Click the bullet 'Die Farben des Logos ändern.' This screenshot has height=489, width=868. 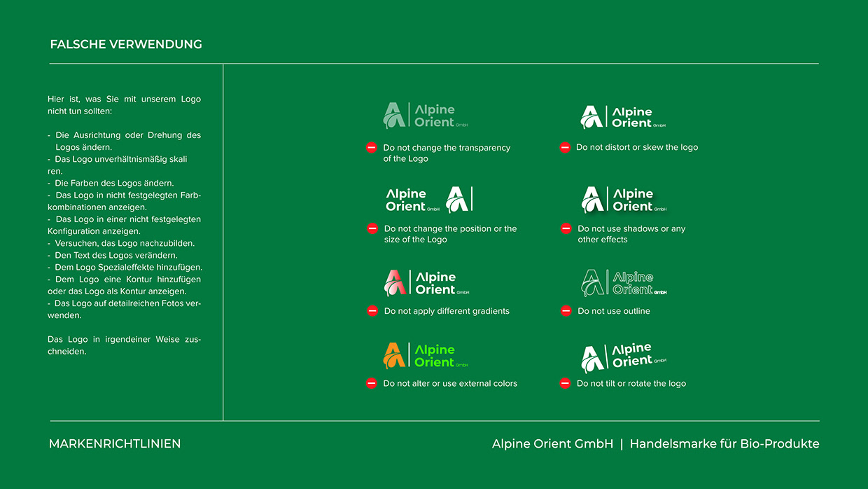pos(111,183)
